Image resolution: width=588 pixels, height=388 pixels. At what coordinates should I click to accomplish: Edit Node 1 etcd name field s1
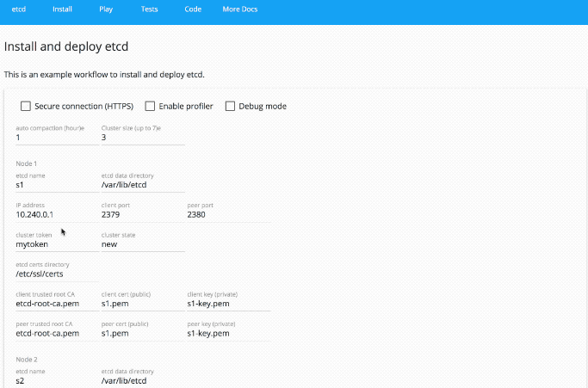58,185
